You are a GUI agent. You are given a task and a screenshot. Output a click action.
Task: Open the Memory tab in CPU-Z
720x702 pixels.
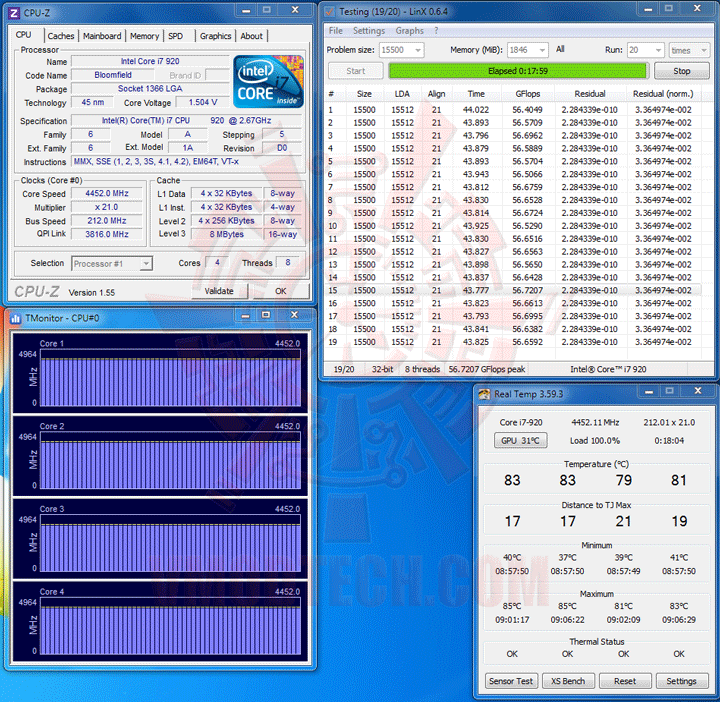144,36
